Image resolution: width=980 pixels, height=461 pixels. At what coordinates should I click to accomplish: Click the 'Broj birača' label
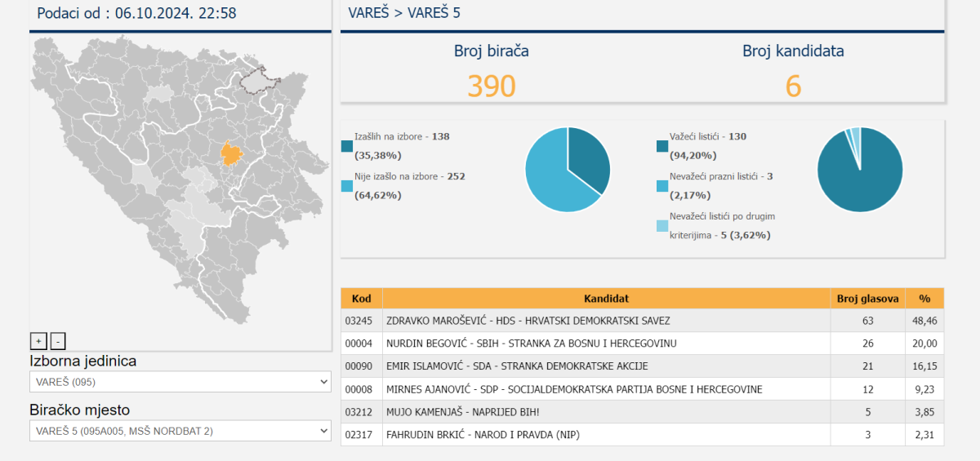(x=492, y=51)
